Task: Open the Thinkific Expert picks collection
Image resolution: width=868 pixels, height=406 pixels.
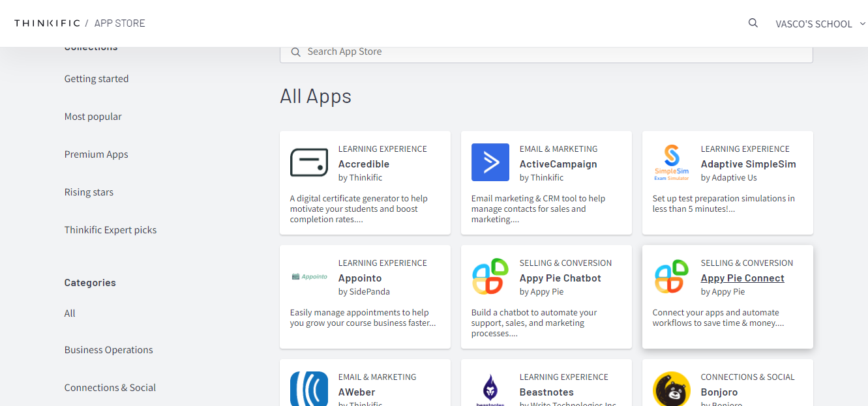Action: (x=110, y=230)
